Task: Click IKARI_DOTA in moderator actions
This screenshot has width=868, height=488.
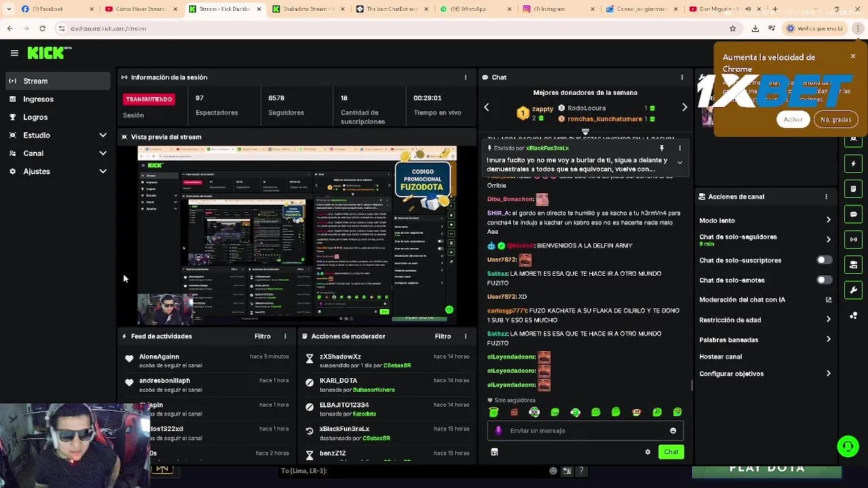Action: 338,381
